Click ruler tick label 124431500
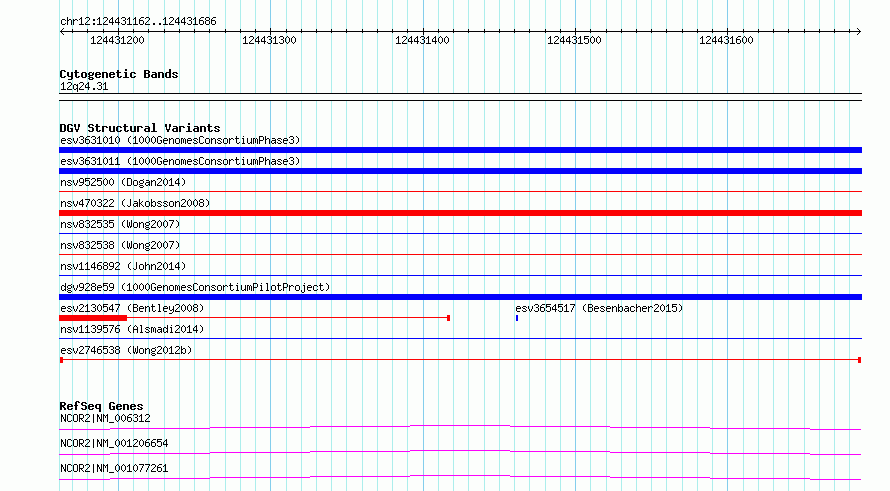The image size is (890, 491). pyautogui.click(x=574, y=40)
